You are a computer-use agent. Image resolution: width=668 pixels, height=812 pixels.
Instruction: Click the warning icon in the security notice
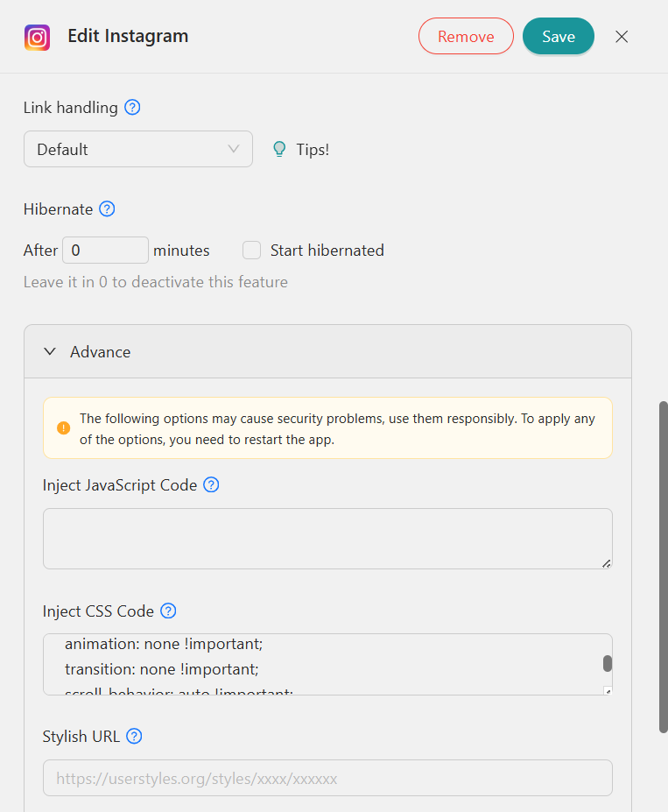(63, 428)
